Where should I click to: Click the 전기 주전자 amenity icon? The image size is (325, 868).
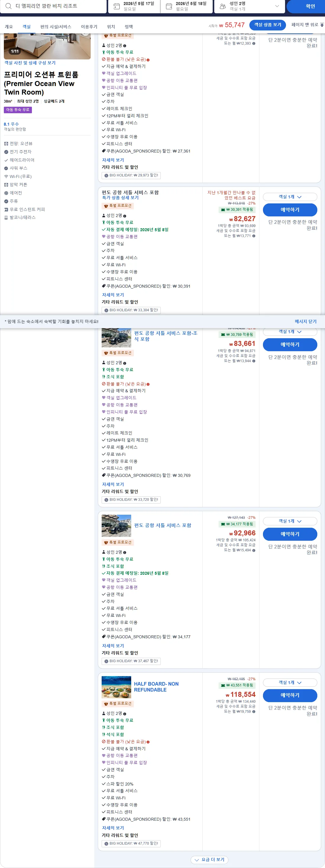[6, 152]
